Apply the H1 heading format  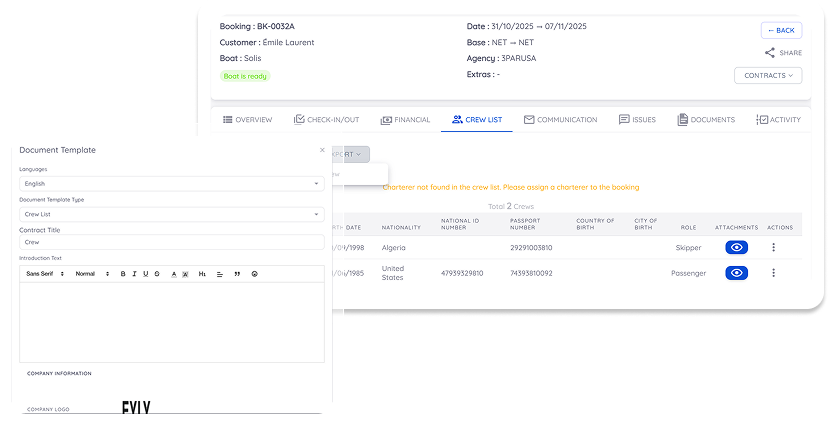(x=202, y=274)
